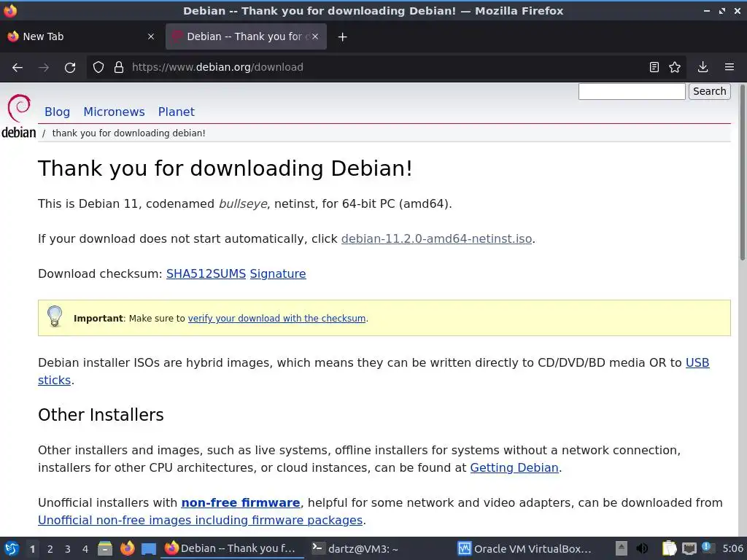747x560 pixels.
Task: Go back to the previous page
Action: click(x=18, y=68)
